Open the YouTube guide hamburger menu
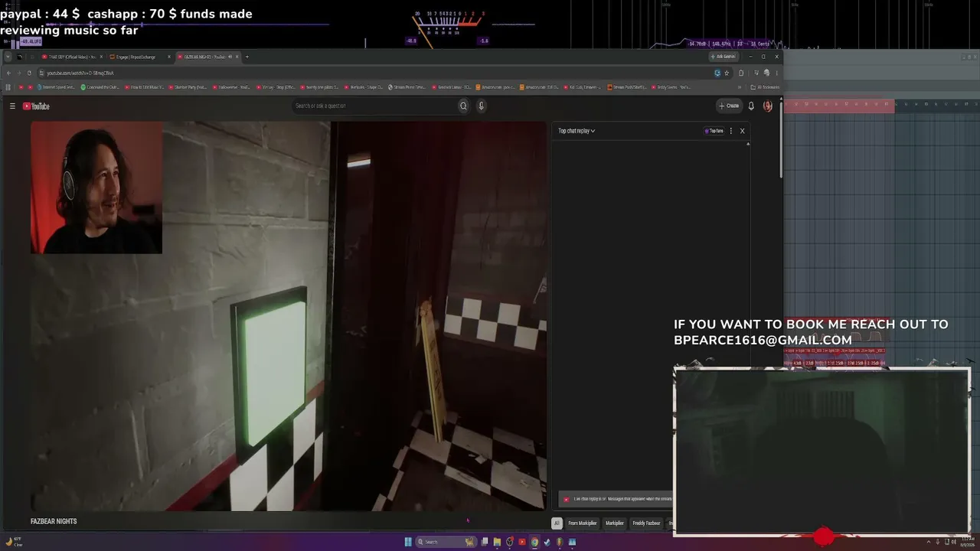The height and width of the screenshot is (551, 980). [12, 106]
